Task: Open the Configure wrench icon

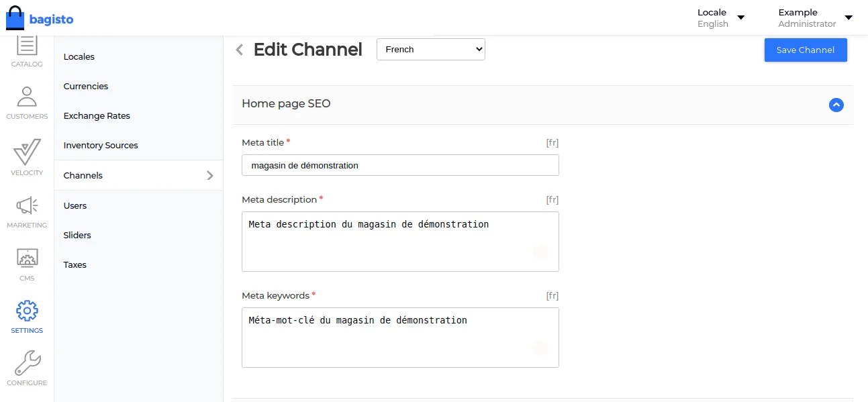Action: click(x=27, y=364)
